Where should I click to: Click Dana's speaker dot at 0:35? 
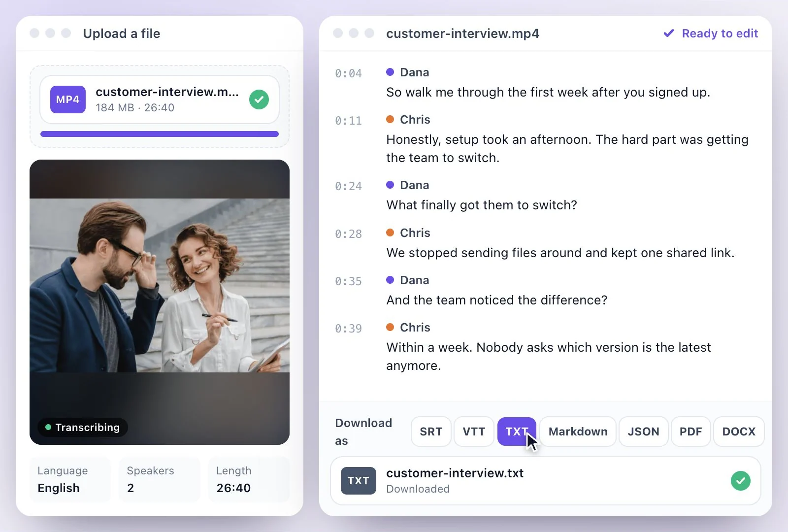click(390, 280)
